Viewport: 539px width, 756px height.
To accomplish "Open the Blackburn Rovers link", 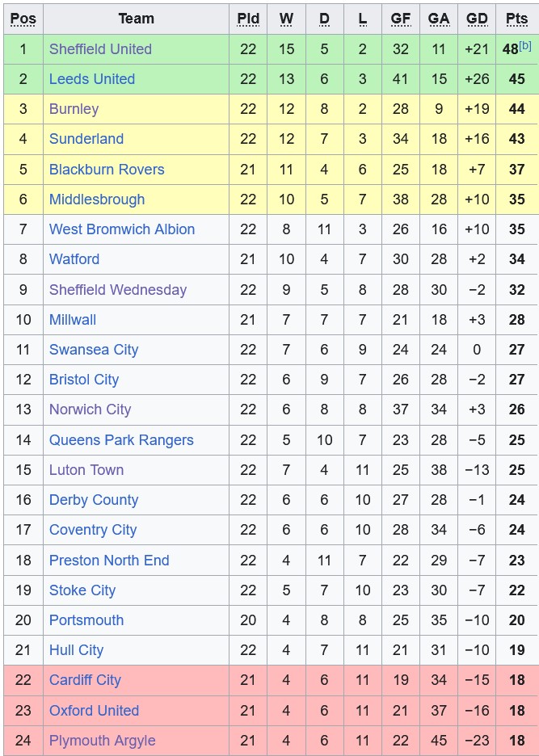I will [107, 170].
